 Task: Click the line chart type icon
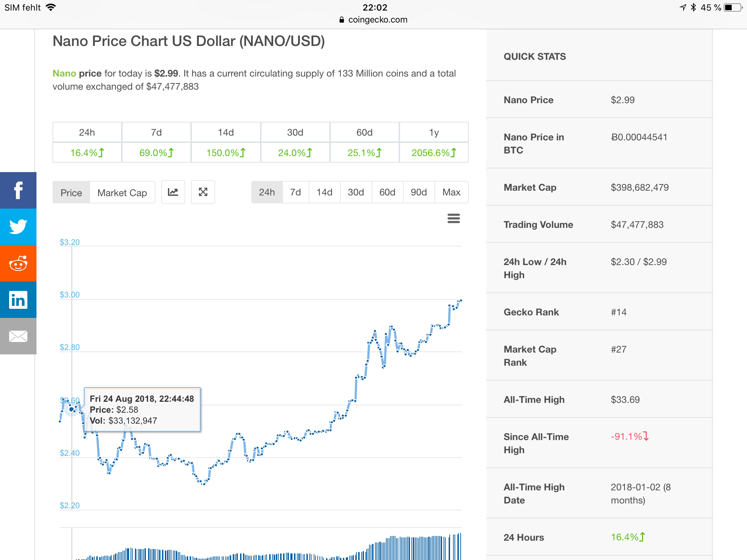(173, 192)
